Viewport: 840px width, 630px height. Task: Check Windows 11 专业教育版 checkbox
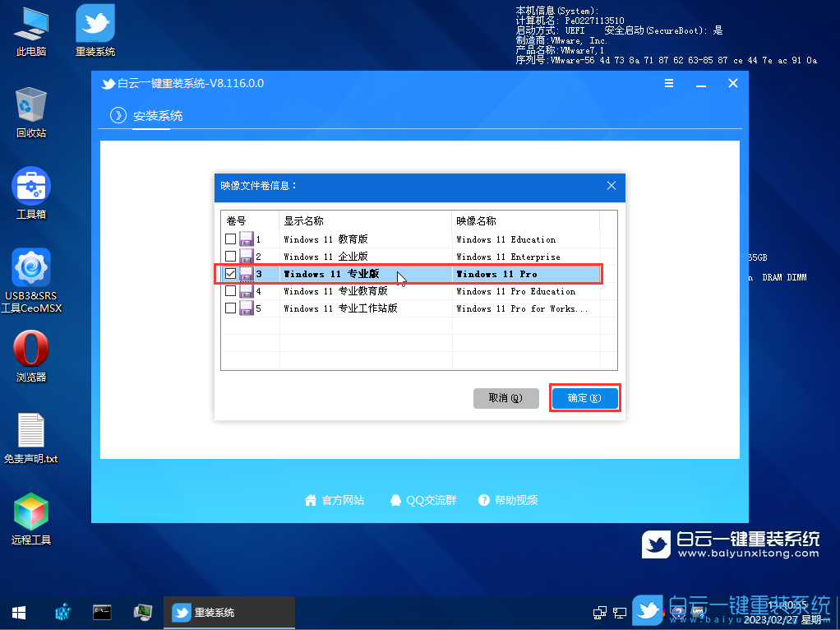point(230,290)
